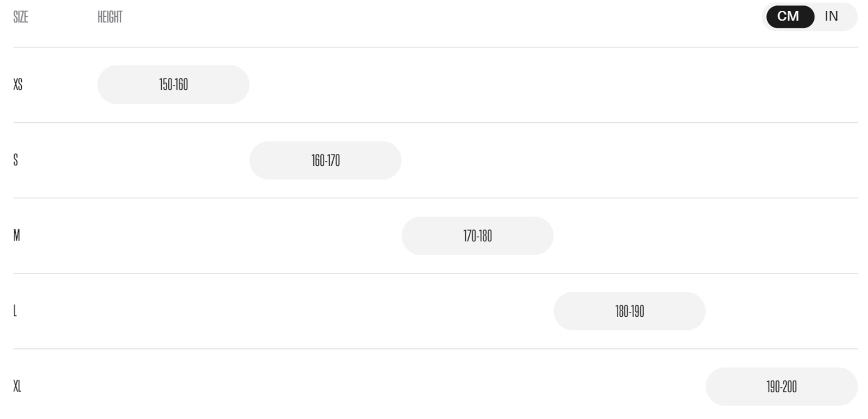This screenshot has width=868, height=419.
Task: Click the 150-160 height pill
Action: pos(173,85)
